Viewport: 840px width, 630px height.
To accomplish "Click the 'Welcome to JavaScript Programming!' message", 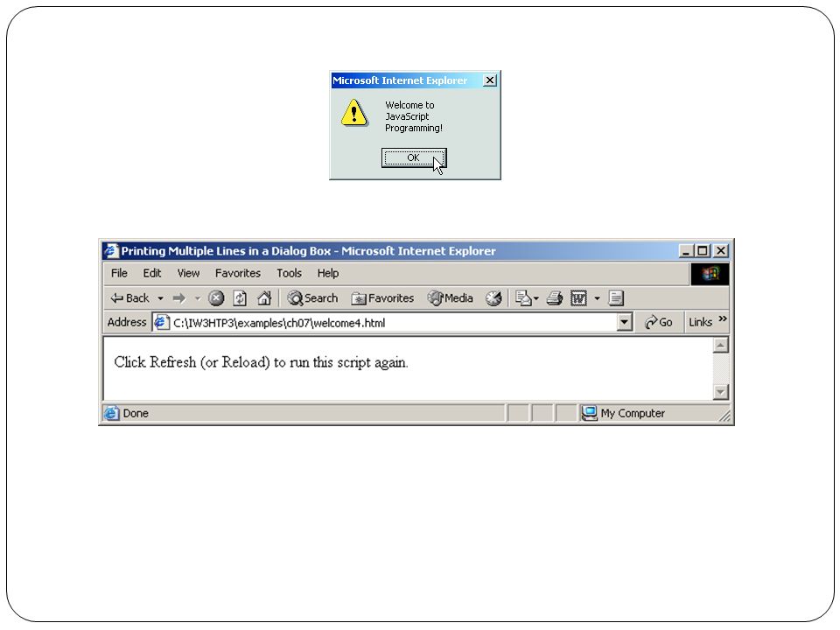I will pos(414,116).
